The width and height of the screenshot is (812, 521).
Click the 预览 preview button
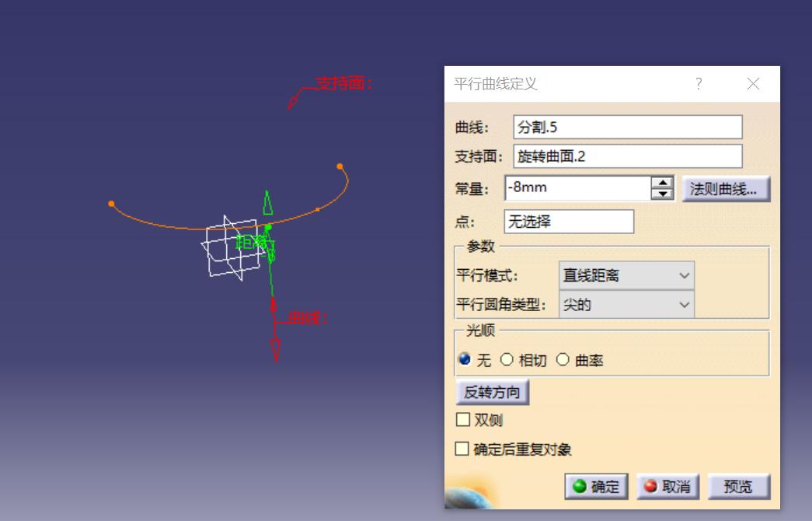[737, 486]
